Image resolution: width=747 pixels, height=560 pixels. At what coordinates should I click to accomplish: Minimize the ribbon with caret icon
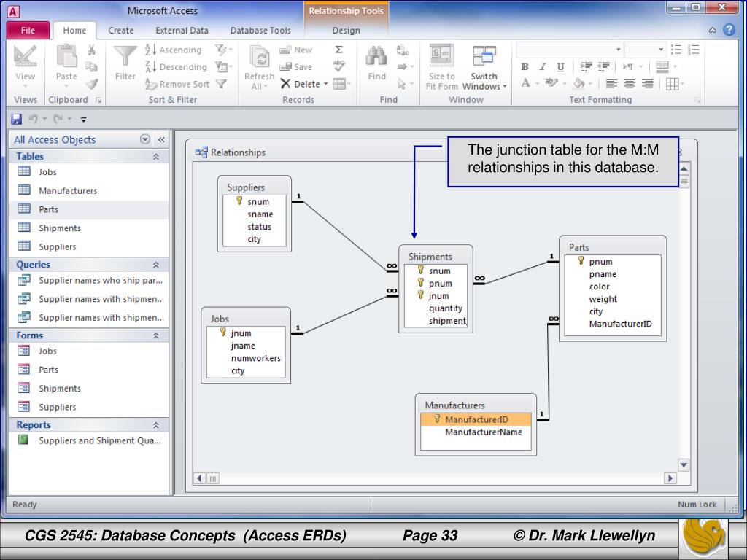[x=712, y=30]
